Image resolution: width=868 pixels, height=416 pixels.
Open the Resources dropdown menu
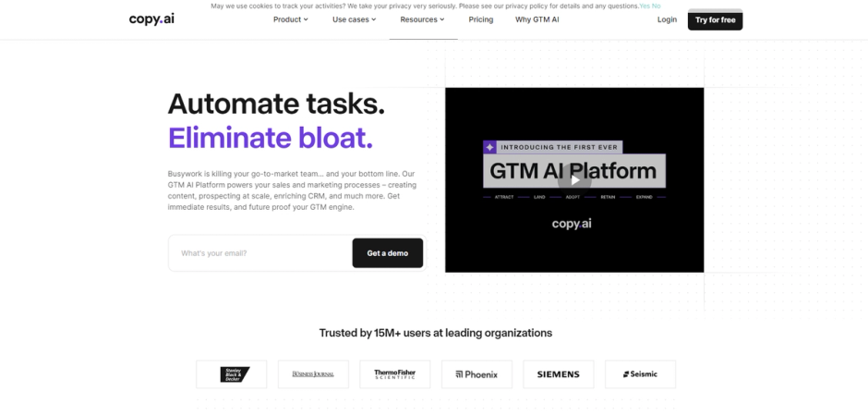pos(422,19)
